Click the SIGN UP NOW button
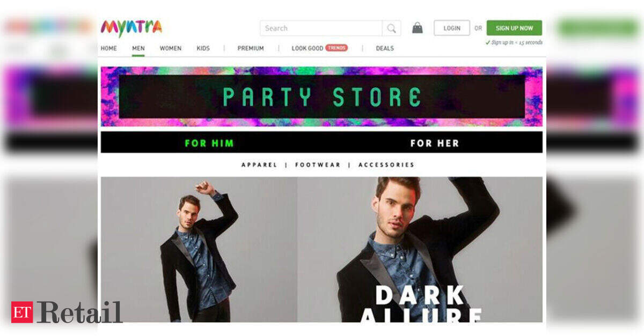 [x=514, y=28]
